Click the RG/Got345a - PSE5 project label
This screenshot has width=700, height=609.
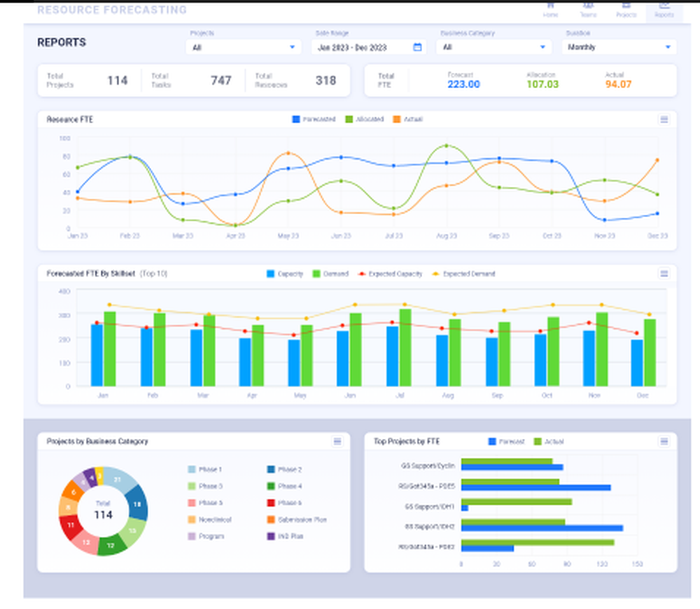point(427,486)
